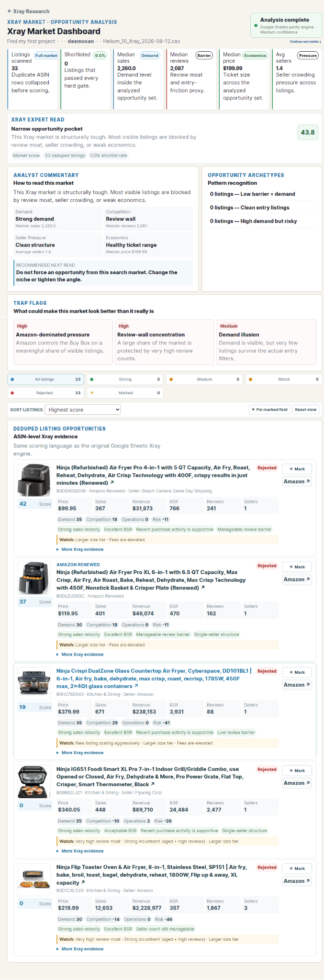Open Find my first project breadcrumb
This screenshot has width=324, height=980.
click(31, 41)
